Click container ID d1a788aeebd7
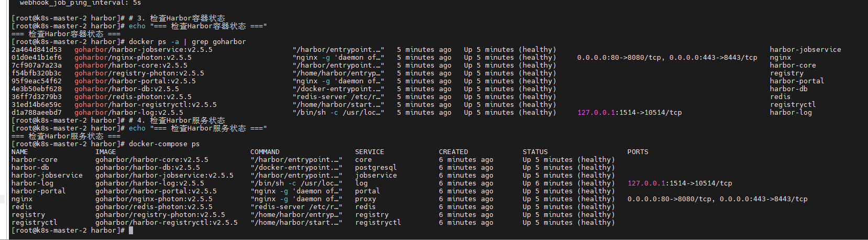The height and width of the screenshot is (240, 868). coord(36,113)
